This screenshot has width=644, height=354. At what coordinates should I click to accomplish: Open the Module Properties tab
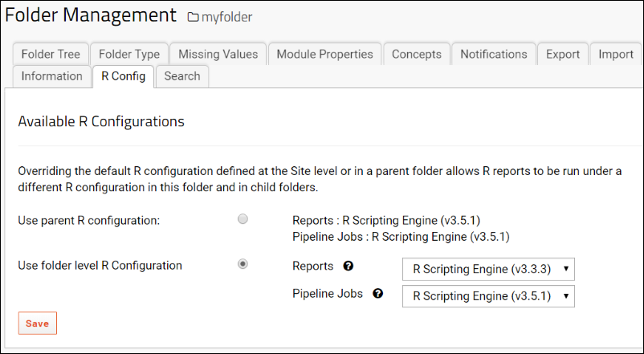click(324, 55)
